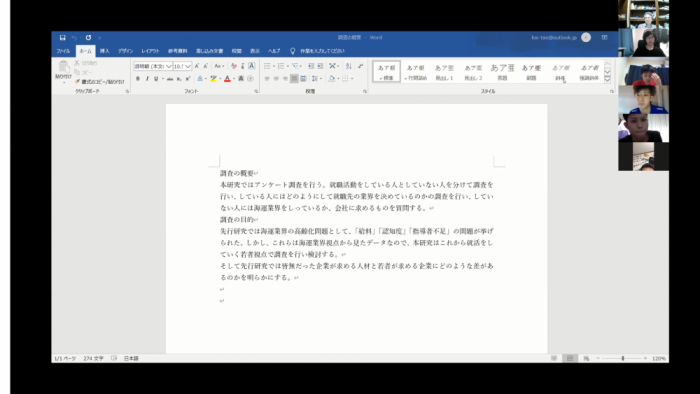Screen dimensions: 700x394
Task: Apply the 標準 (Normal) style
Action: pos(387,71)
